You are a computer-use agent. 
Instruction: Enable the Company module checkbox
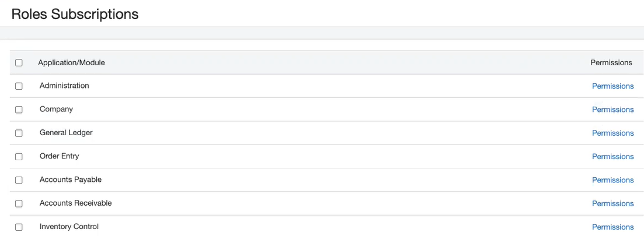[19, 110]
